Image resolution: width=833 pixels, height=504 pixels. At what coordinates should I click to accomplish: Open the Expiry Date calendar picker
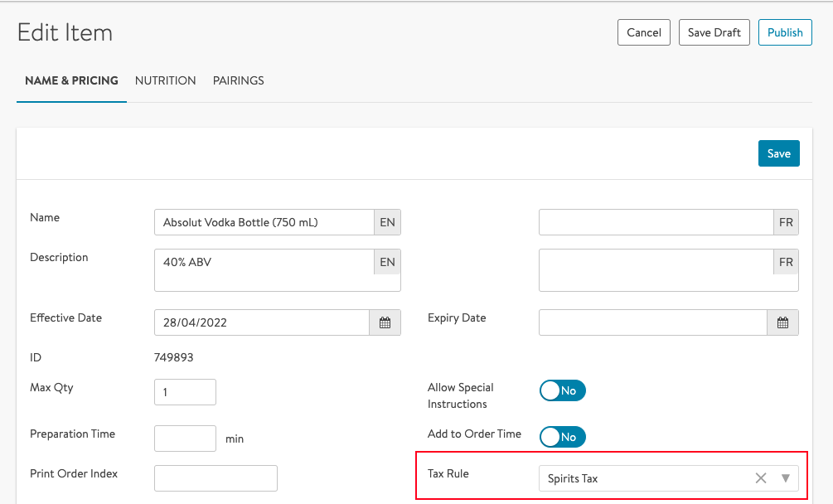coord(782,322)
